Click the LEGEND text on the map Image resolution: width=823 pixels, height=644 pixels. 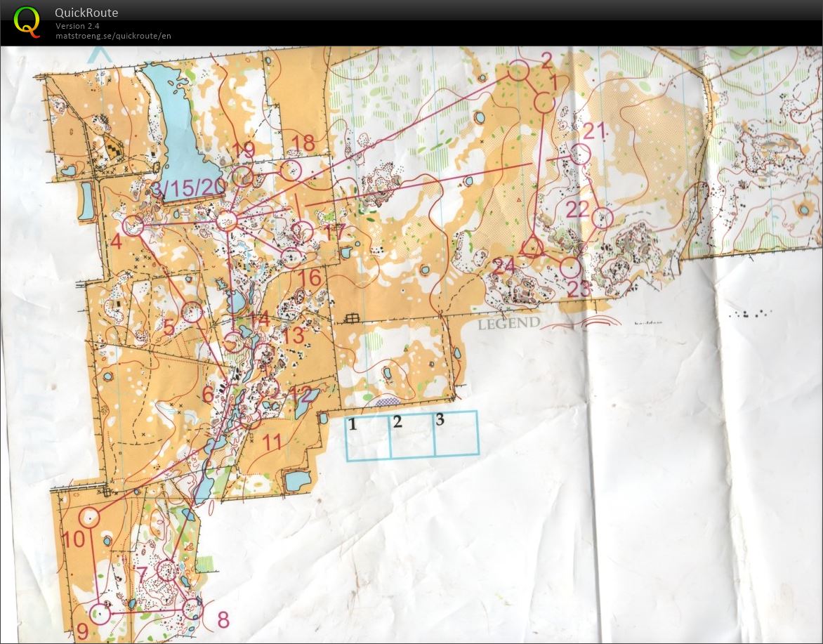[x=508, y=324]
